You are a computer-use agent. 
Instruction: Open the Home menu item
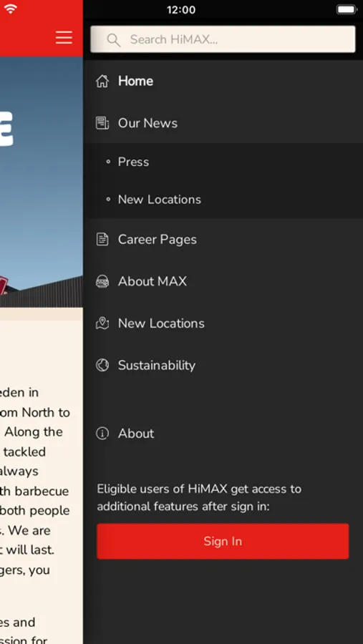[x=135, y=81]
